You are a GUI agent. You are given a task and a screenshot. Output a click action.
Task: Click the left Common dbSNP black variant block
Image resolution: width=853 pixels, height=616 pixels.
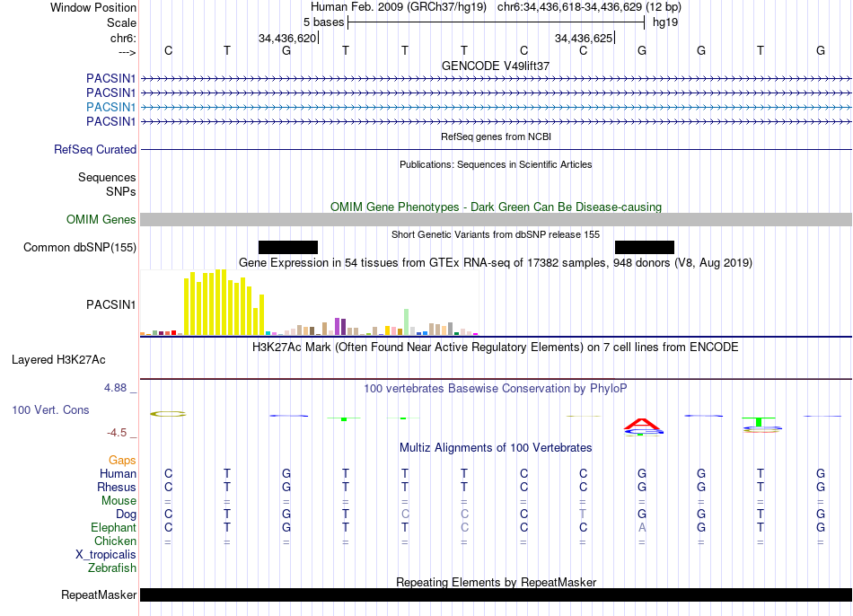point(288,247)
